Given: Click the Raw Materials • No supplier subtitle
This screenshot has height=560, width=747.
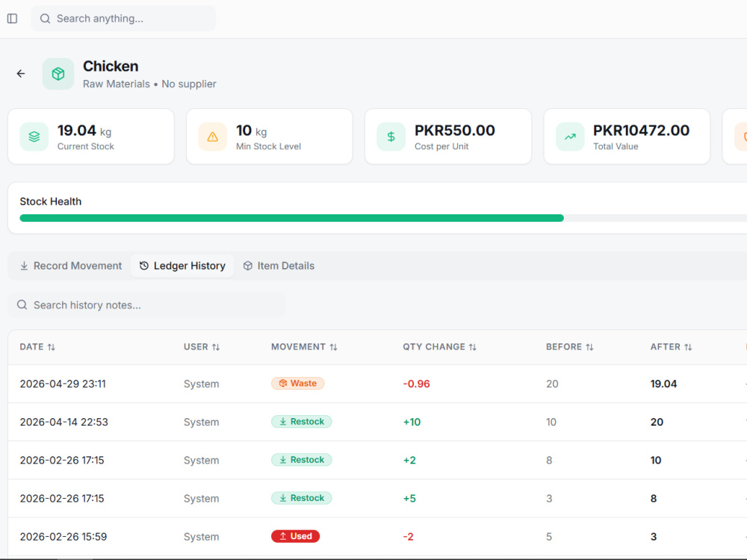Looking at the screenshot, I should [x=149, y=84].
